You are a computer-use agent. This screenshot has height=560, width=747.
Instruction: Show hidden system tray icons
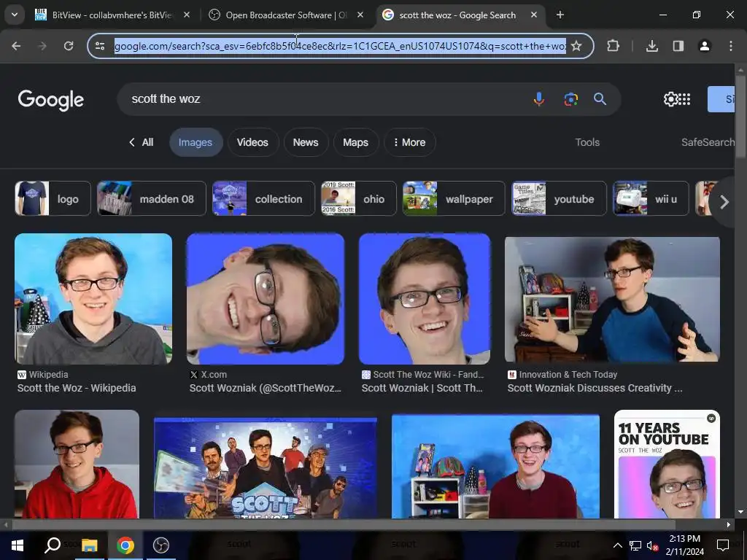coord(617,545)
